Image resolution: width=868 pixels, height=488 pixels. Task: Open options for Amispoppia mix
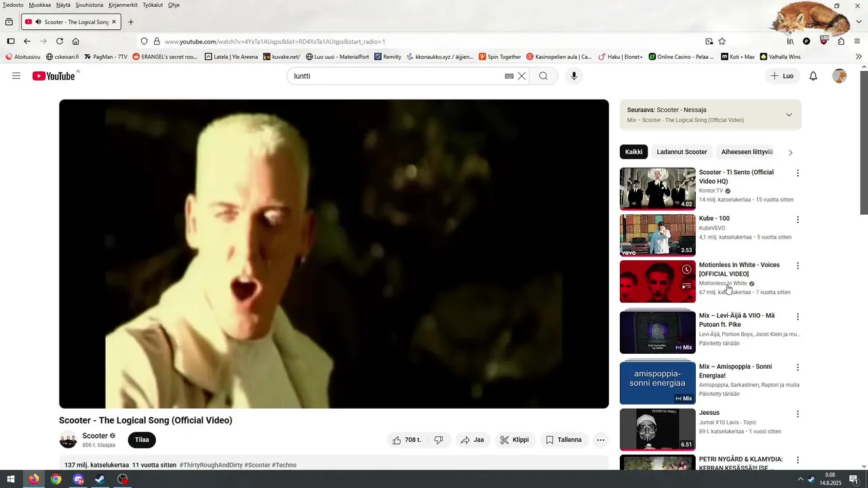[797, 367]
